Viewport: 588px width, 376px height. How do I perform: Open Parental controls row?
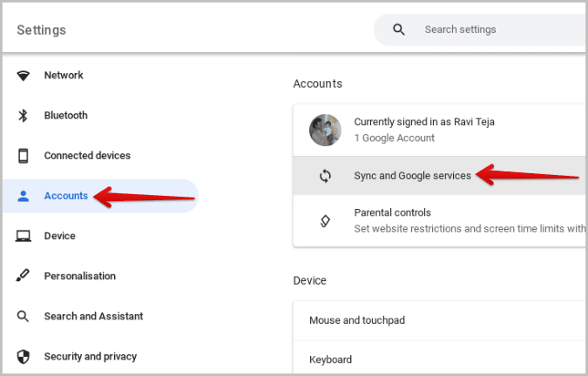tap(440, 221)
